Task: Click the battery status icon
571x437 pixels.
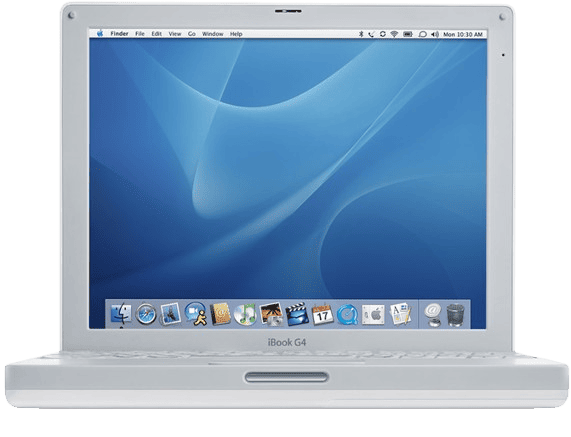Action: tap(408, 34)
